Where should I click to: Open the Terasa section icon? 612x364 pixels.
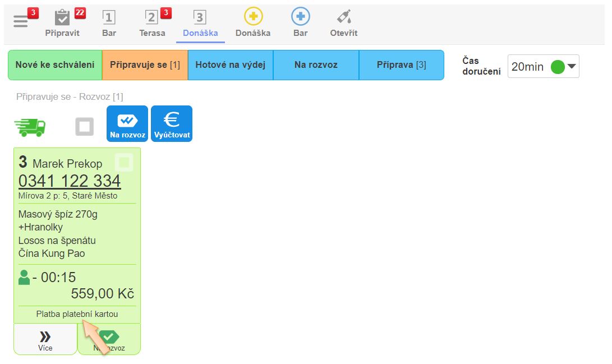pos(152,19)
